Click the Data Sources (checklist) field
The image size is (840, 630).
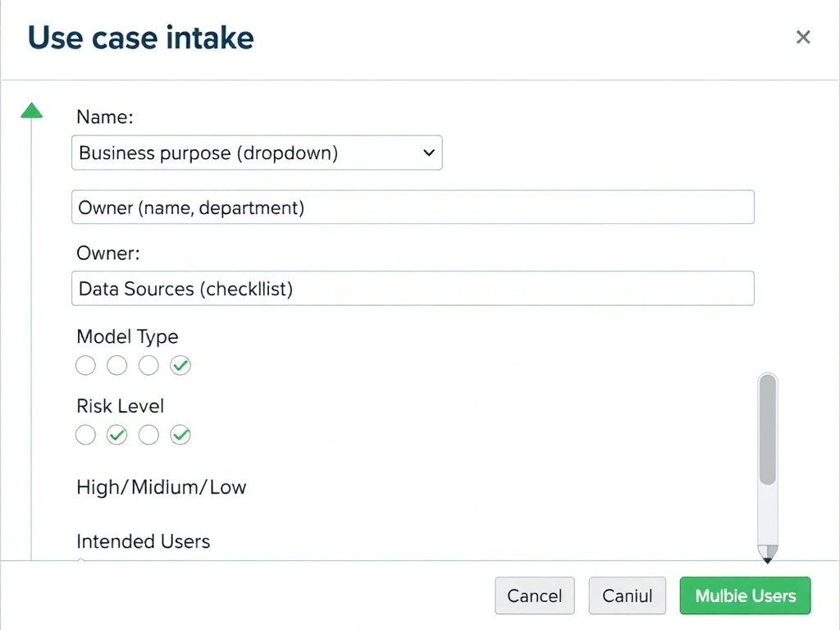click(x=413, y=288)
